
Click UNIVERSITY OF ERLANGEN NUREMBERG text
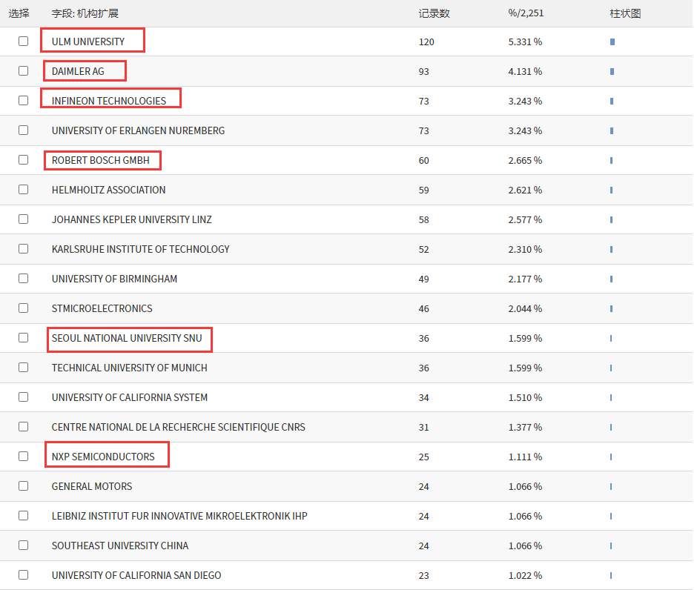pyautogui.click(x=138, y=130)
